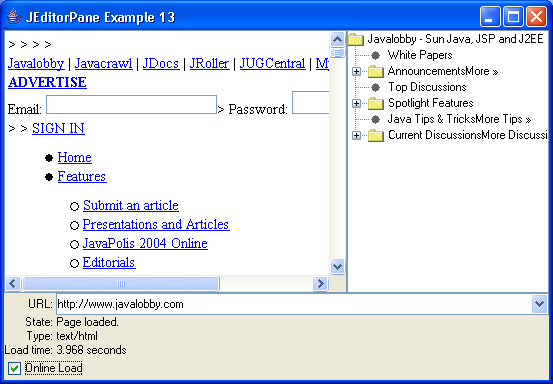Expand the Current Discussions tree node
Viewport: 553px width, 384px height.
tap(357, 135)
